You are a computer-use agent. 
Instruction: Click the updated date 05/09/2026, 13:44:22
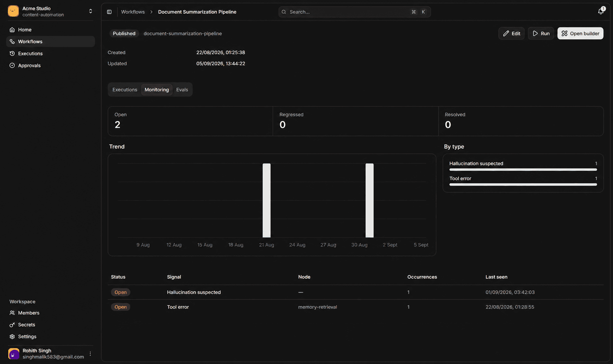pos(220,64)
